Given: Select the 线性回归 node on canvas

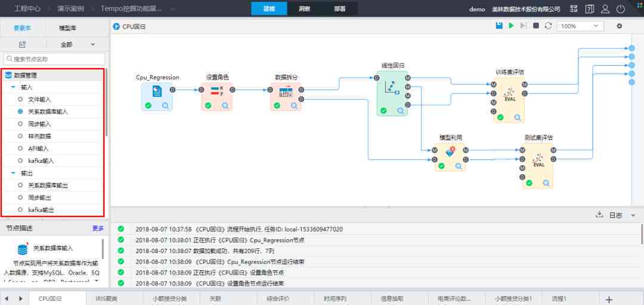Looking at the screenshot, I should coord(392,93).
